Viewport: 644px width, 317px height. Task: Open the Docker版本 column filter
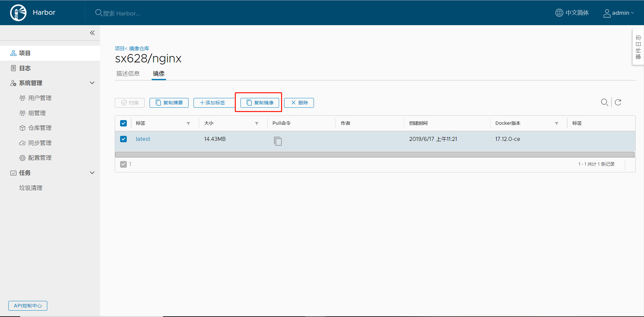coord(556,123)
